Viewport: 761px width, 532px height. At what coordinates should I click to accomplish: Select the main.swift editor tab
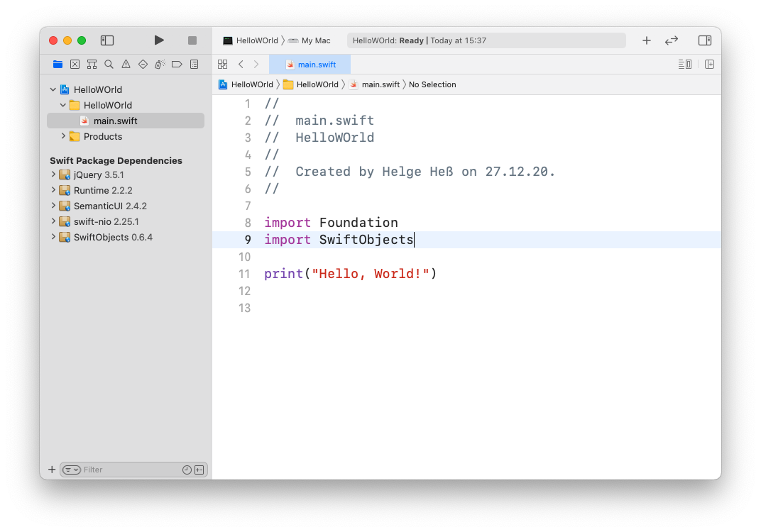[x=310, y=64]
